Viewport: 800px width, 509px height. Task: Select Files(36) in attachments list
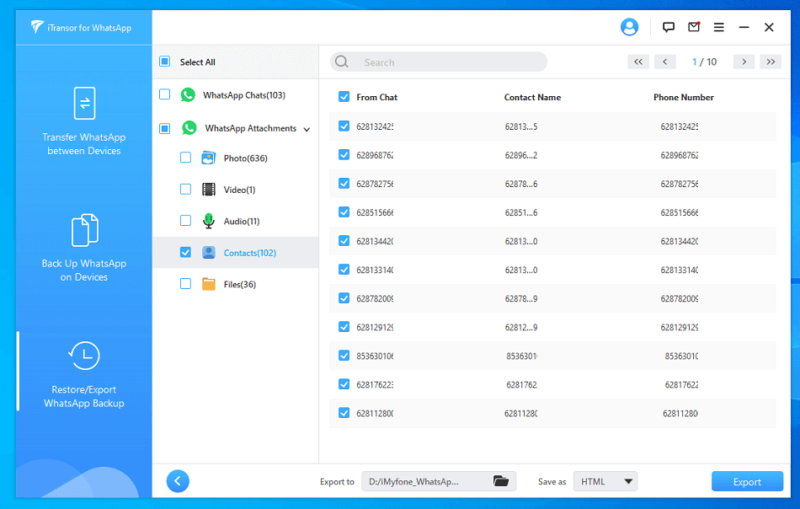(240, 285)
